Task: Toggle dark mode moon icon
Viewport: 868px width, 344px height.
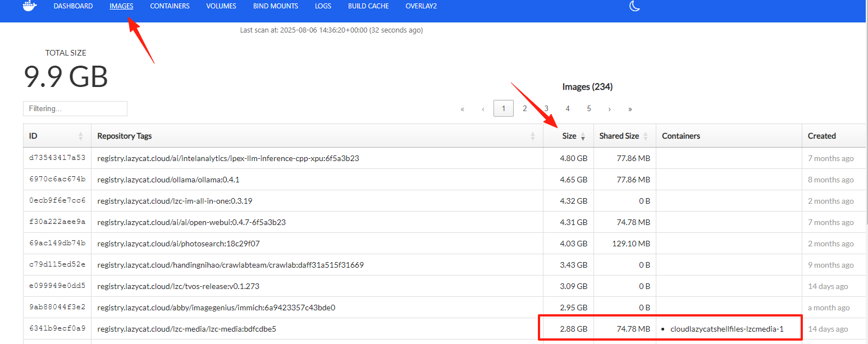Action: [x=634, y=6]
